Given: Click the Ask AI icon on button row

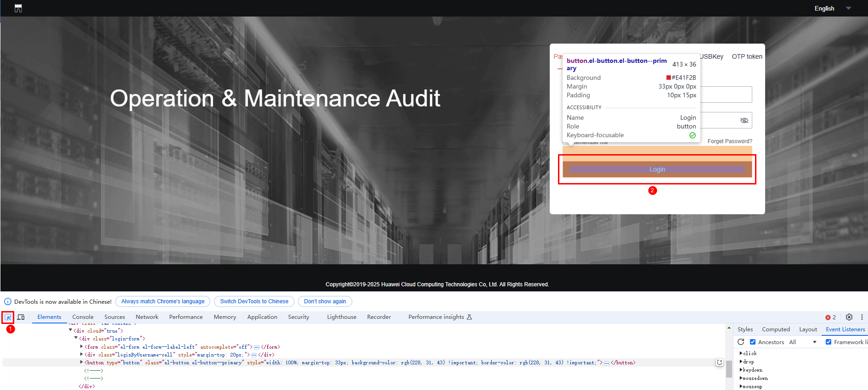Looking at the screenshot, I should coord(720,362).
